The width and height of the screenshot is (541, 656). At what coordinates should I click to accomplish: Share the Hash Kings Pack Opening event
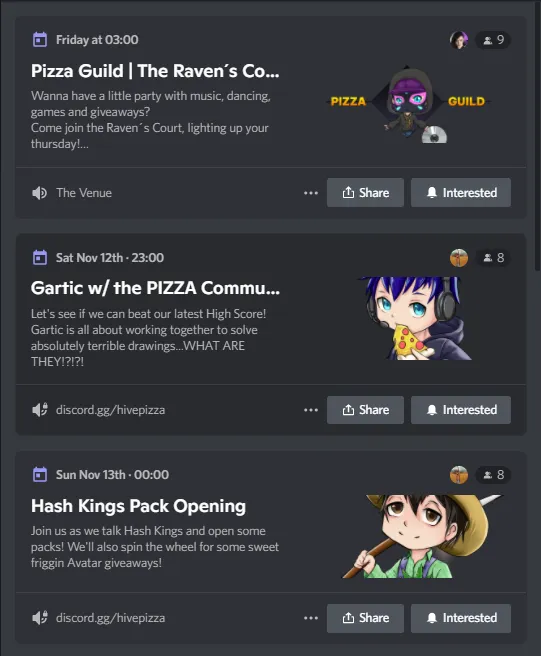click(365, 618)
